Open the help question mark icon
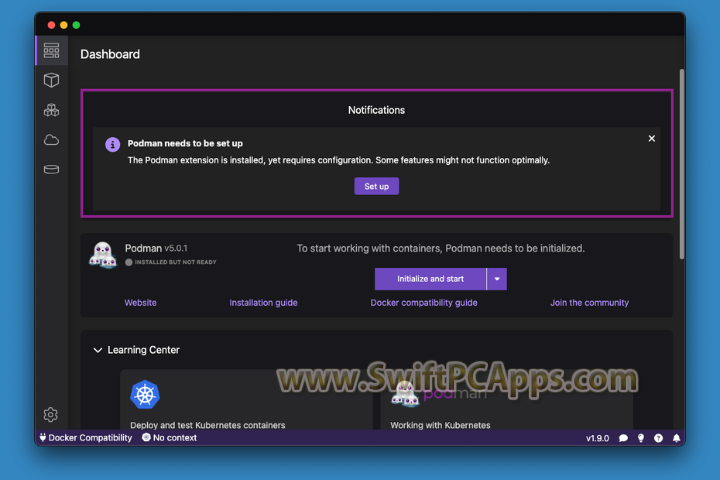Viewport: 720px width, 480px height. 658,438
